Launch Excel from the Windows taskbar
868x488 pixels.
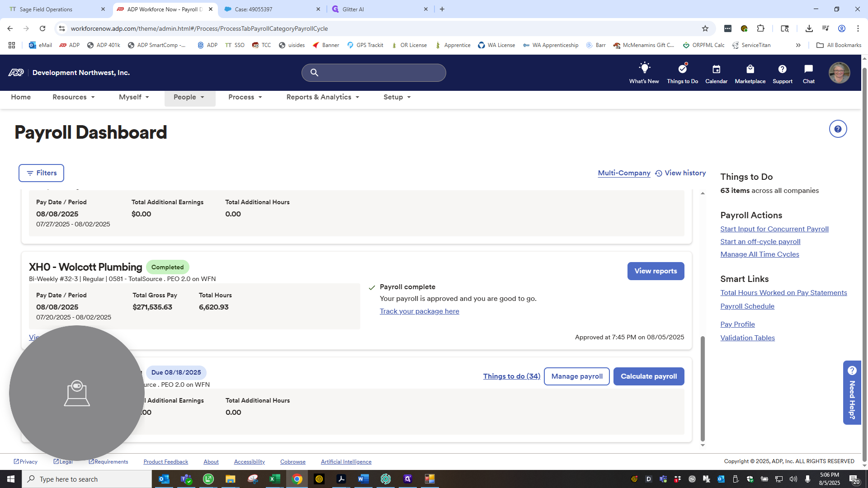point(274,479)
